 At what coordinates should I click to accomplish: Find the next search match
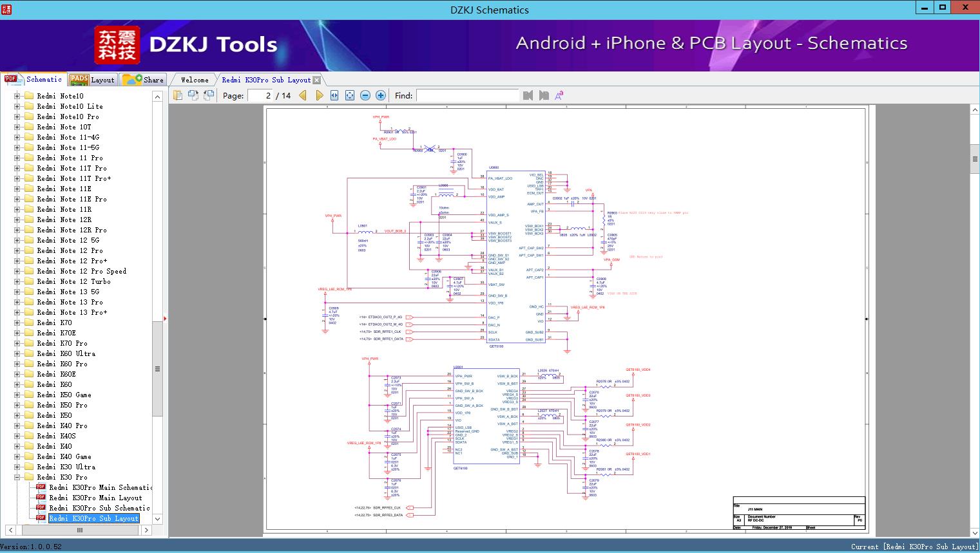[x=544, y=95]
